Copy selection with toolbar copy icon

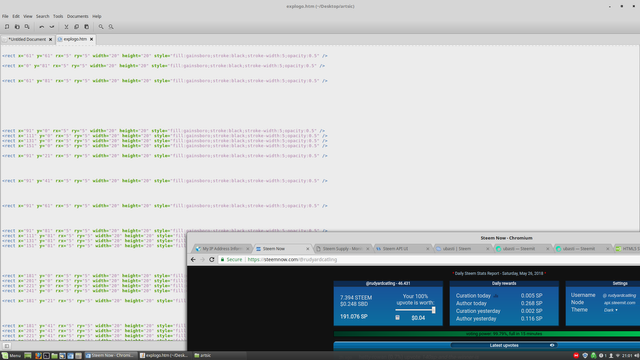[x=76, y=27]
